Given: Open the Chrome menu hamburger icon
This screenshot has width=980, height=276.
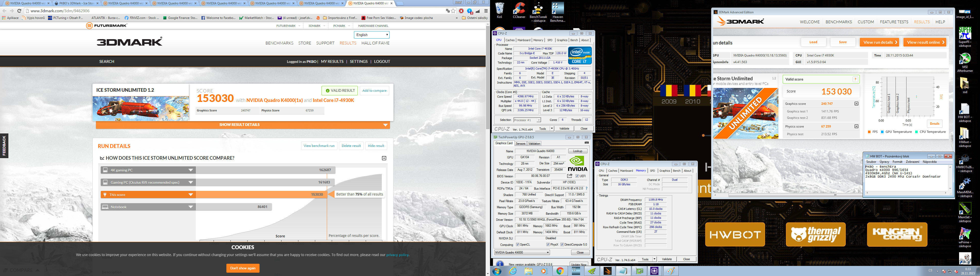Looking at the screenshot, I should pos(486,11).
